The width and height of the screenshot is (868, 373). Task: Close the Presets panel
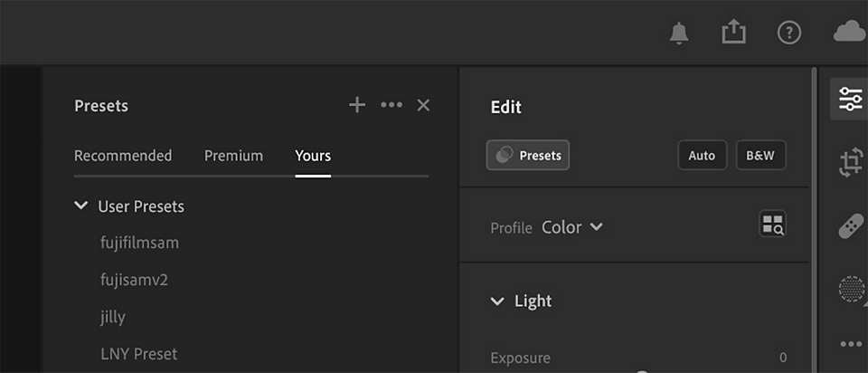click(423, 105)
